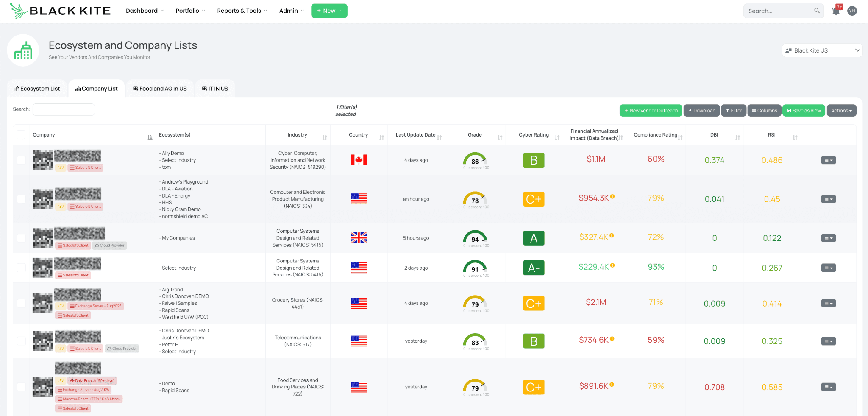Screen dimensions: 868x416
Task: Click info icon beside $954.3K impact
Action: [612, 197]
